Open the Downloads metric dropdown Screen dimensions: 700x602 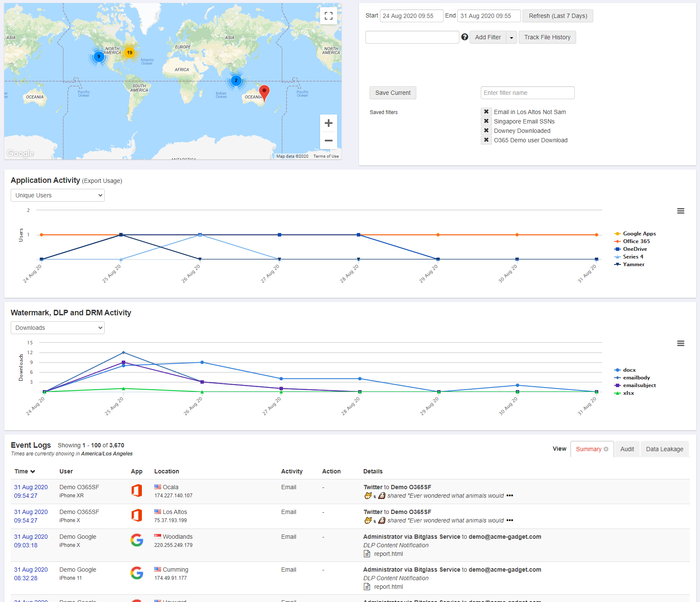[x=58, y=328]
